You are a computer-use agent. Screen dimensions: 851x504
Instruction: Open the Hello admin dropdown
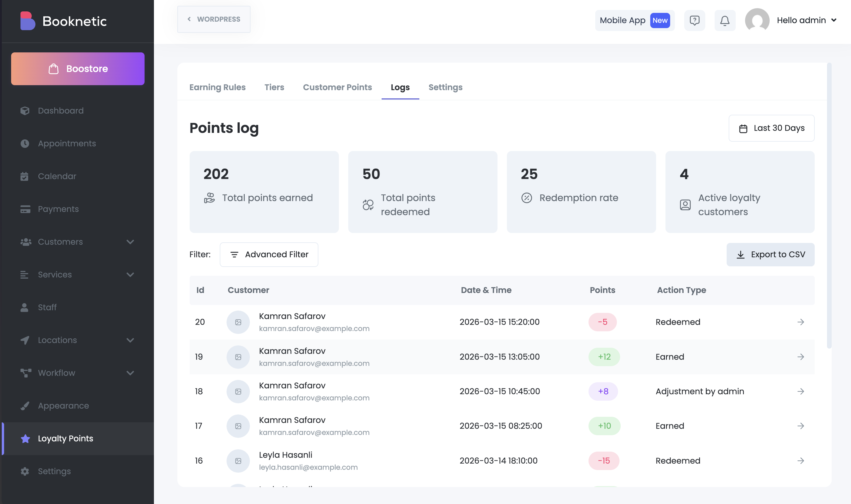[x=807, y=20]
